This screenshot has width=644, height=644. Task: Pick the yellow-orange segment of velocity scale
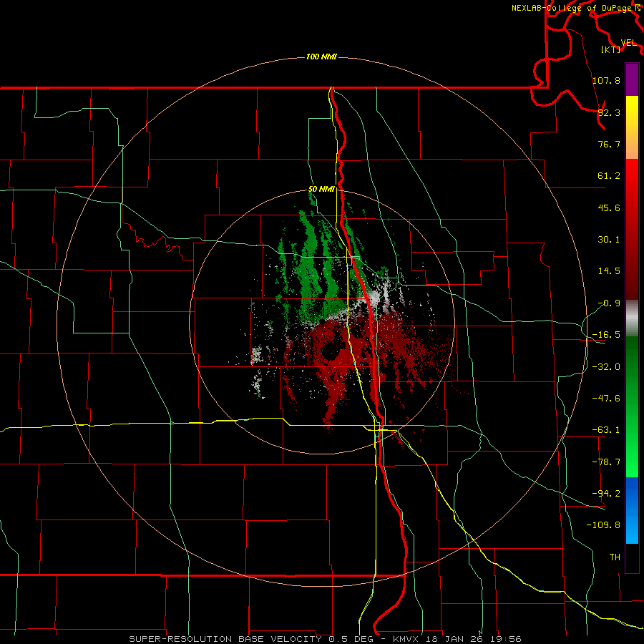click(x=632, y=127)
